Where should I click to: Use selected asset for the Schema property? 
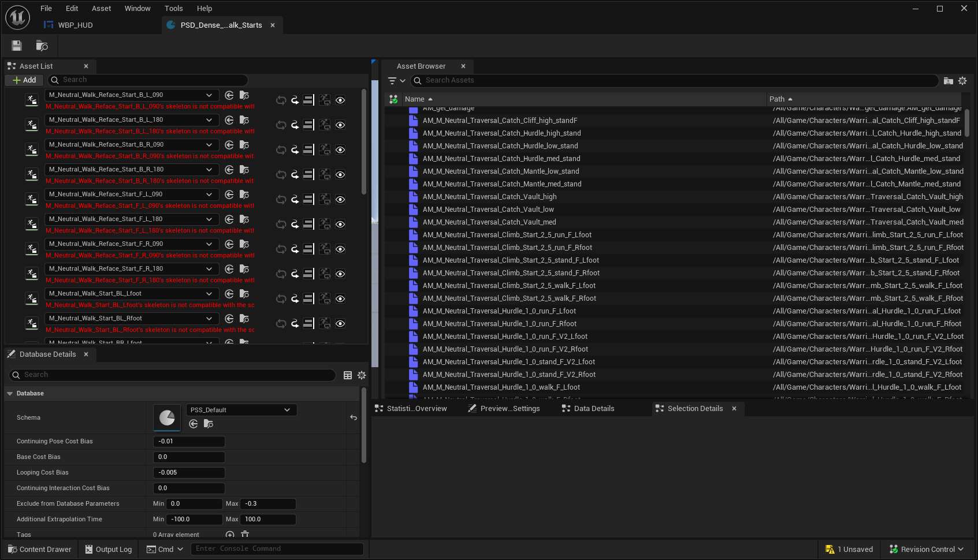[194, 424]
